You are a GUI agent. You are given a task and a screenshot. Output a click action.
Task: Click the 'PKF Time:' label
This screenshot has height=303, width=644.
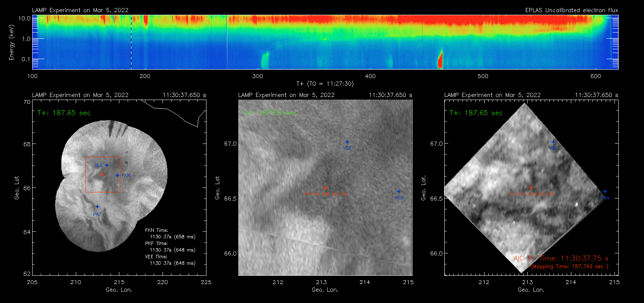[x=156, y=244]
